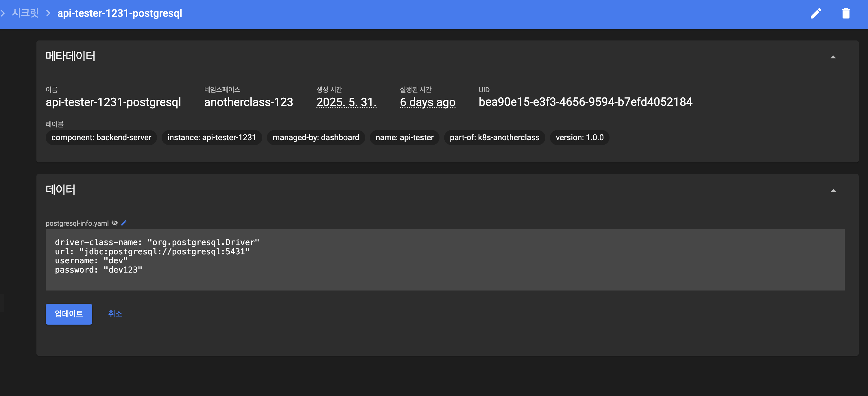
Task: Click the 6 days ago age text
Action: tap(427, 102)
